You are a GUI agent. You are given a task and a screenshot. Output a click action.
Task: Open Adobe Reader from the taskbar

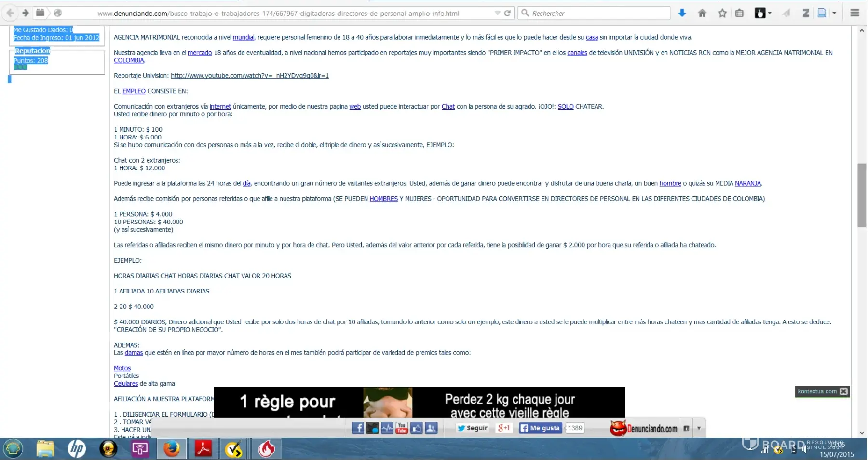pos(203,449)
